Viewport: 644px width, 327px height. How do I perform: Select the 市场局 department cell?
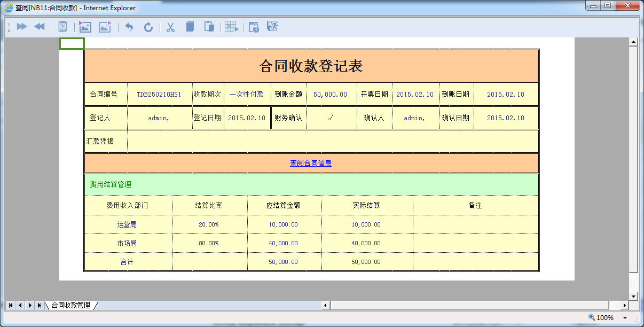(128, 243)
